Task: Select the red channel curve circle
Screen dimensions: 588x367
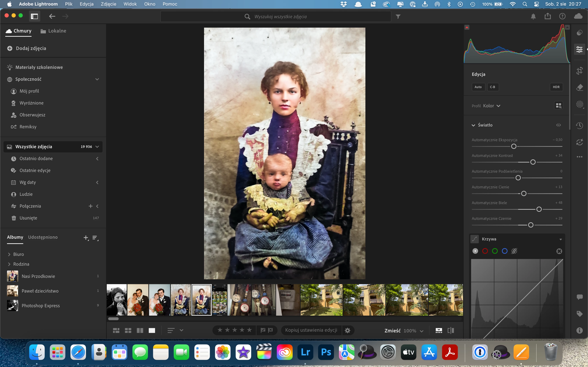Action: pos(485,251)
